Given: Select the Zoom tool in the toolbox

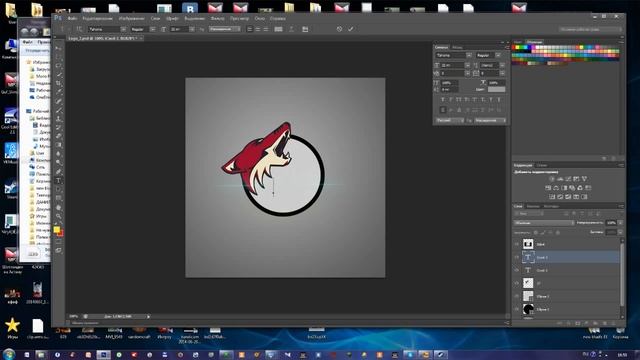Looking at the screenshot, I should tap(59, 216).
